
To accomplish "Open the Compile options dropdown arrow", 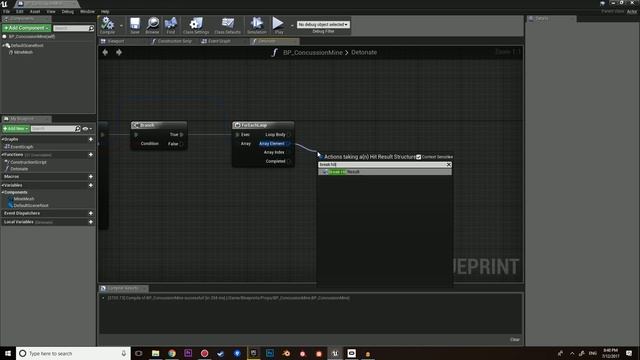I will (x=121, y=26).
